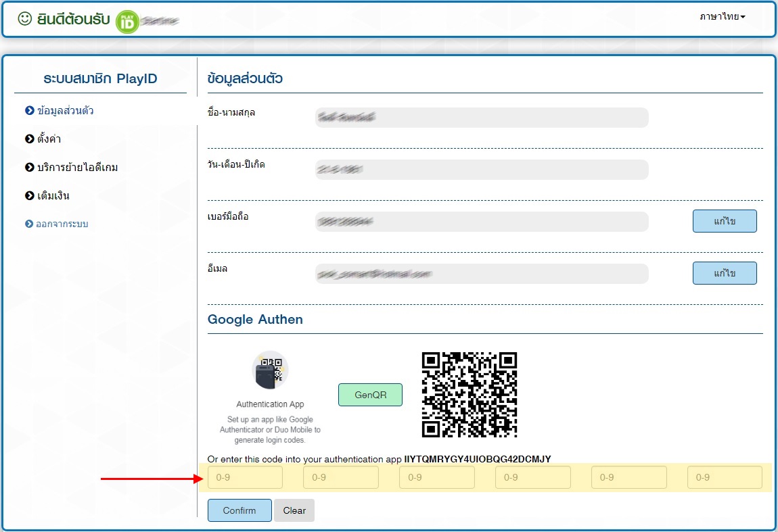This screenshot has width=778, height=532.
Task: Click the อีเมล email field
Action: (x=482, y=274)
